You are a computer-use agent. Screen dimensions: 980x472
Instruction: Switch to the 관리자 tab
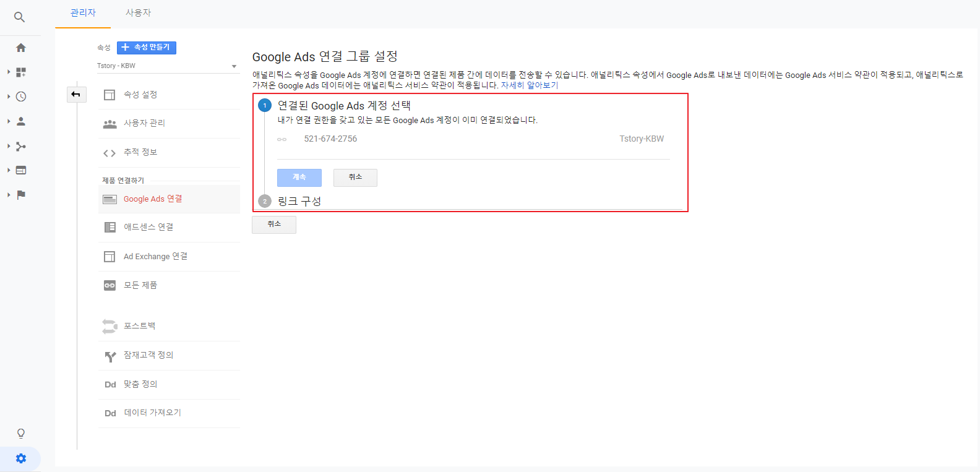tap(83, 13)
